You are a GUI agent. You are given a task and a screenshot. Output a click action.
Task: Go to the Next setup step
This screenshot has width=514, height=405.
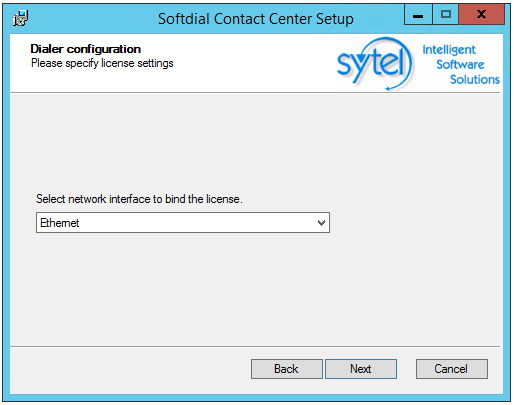361,369
